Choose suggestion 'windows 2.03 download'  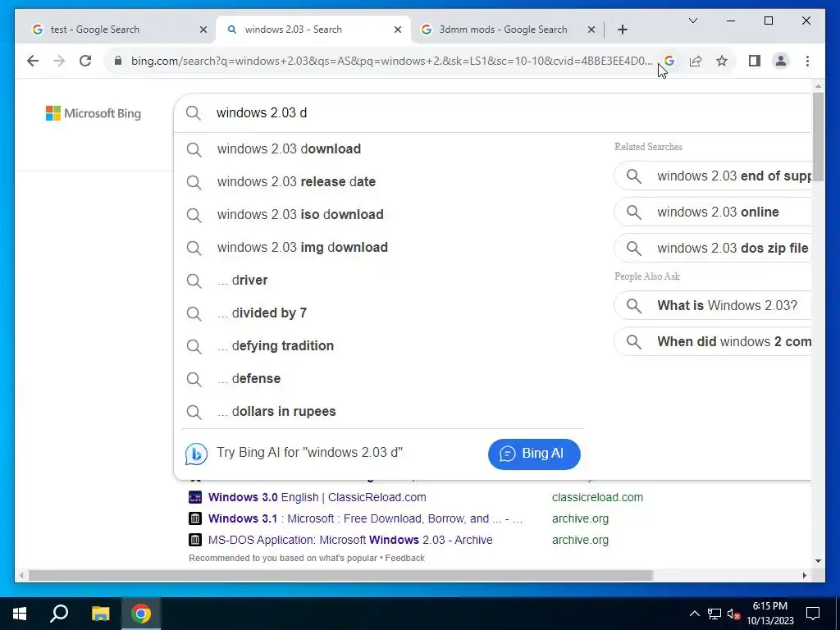pyautogui.click(x=382, y=149)
